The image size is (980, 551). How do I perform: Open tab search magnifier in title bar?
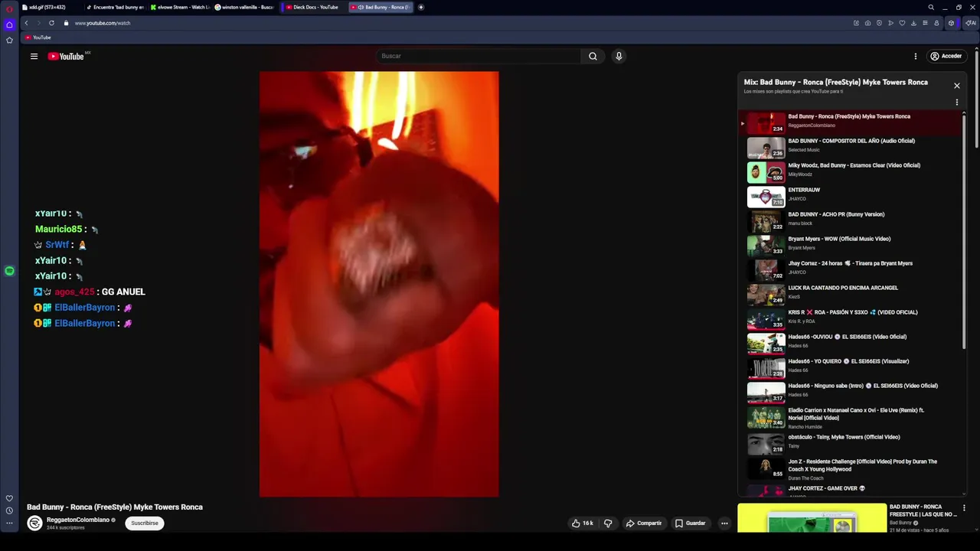[x=931, y=8]
